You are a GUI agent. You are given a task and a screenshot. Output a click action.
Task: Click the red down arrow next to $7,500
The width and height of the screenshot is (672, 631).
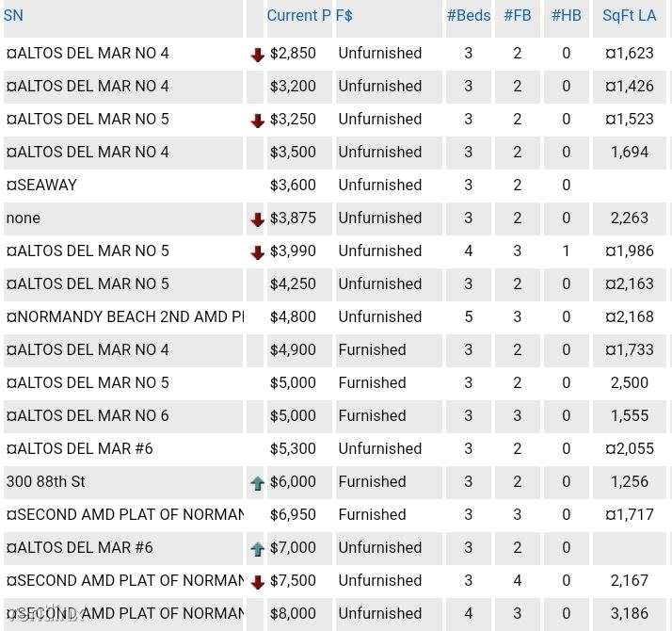(257, 582)
